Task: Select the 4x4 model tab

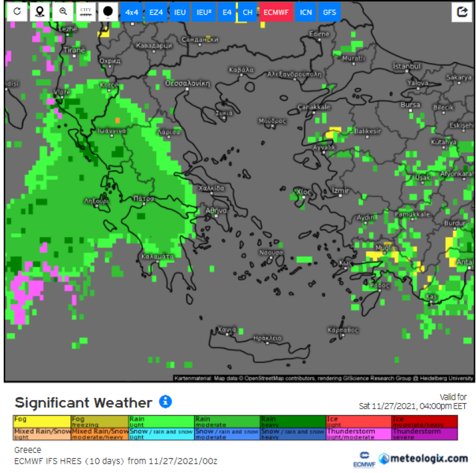Action: coord(131,12)
